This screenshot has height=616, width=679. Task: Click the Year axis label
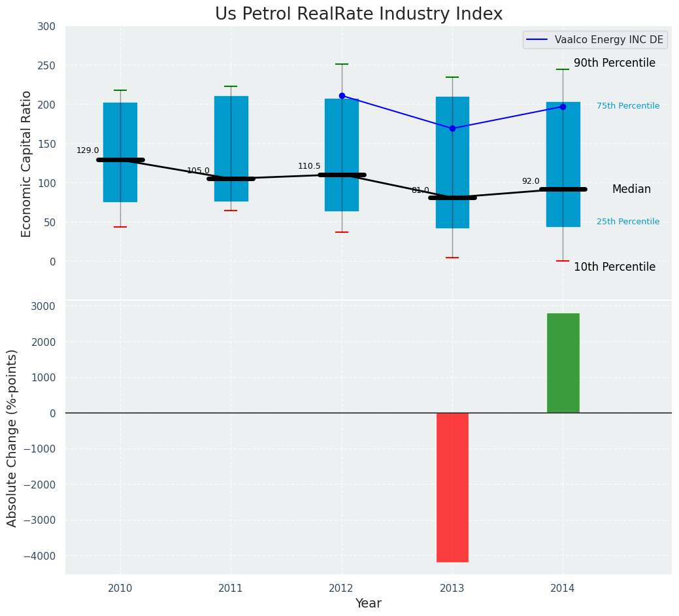click(368, 604)
